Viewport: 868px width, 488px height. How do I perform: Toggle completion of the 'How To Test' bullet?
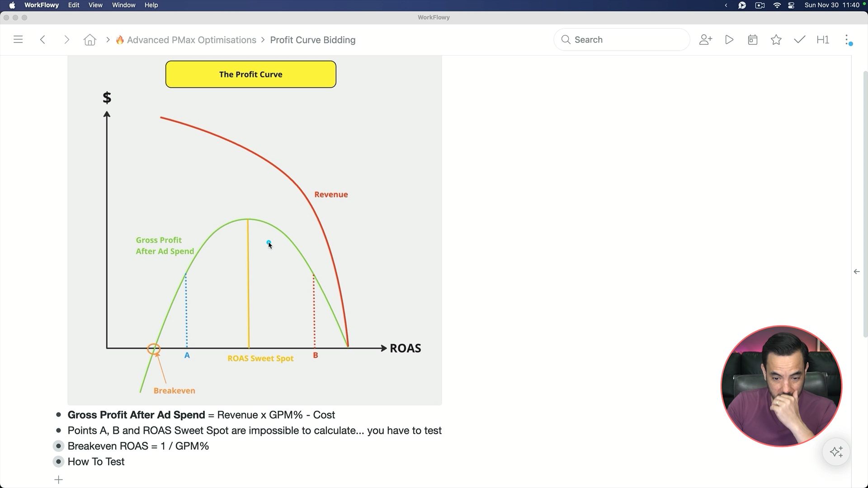[x=59, y=461]
